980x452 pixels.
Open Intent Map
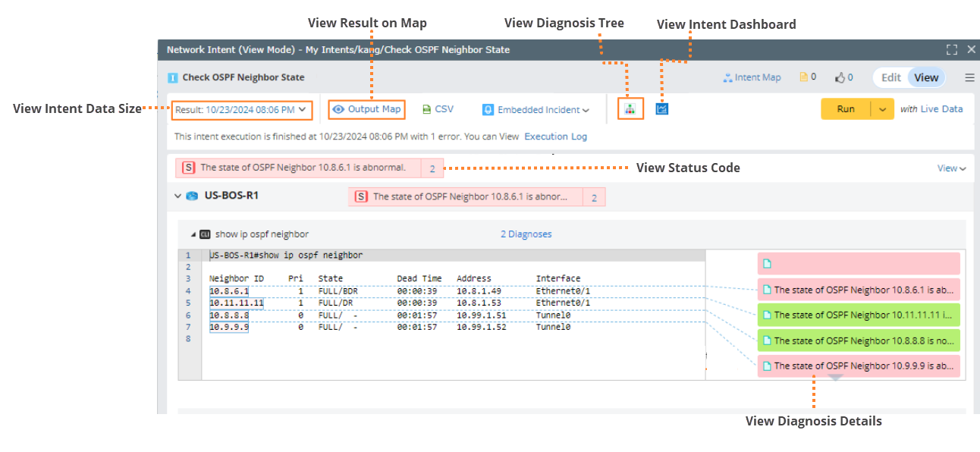point(751,77)
